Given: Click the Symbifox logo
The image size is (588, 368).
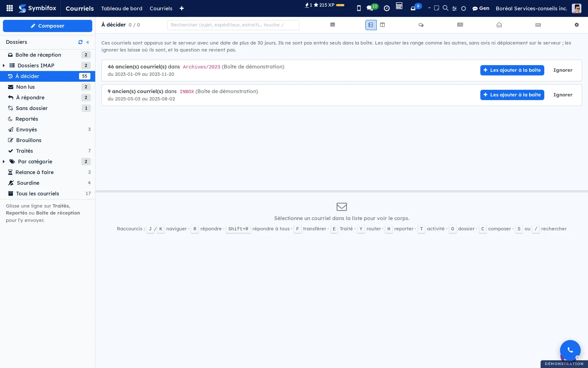Looking at the screenshot, I should point(37,8).
